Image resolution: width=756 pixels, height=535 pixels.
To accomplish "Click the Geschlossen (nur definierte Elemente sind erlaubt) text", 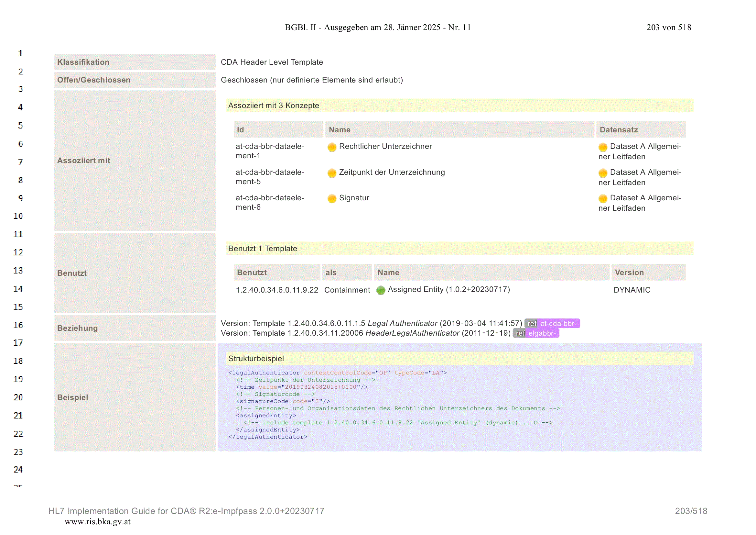I will (312, 80).
